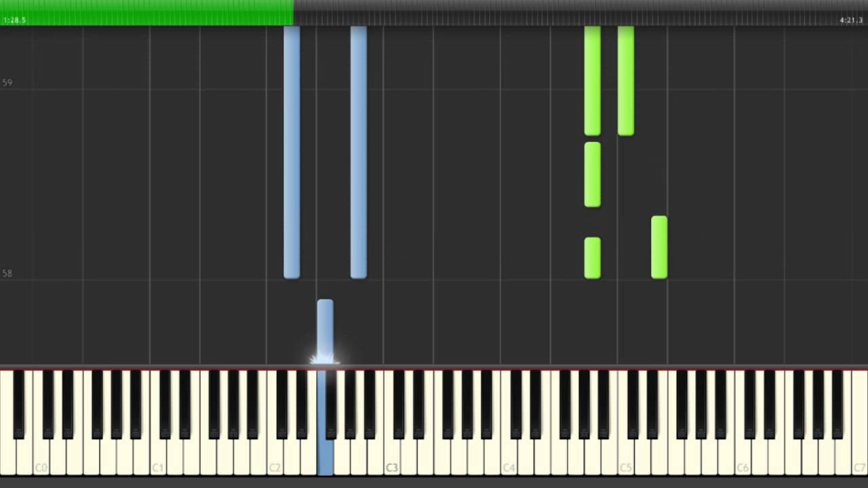Click the lowest short green note in the left green column
The height and width of the screenshot is (488, 868).
pyautogui.click(x=592, y=258)
